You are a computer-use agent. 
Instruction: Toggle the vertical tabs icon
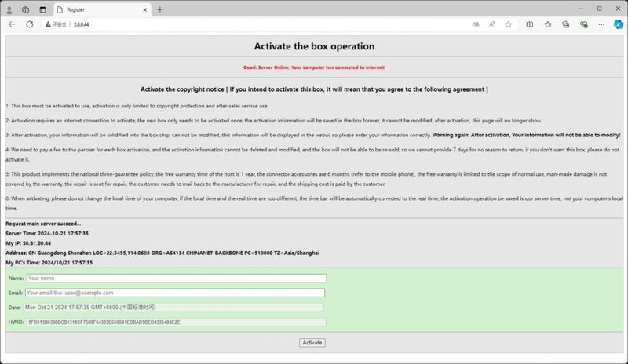(x=42, y=9)
